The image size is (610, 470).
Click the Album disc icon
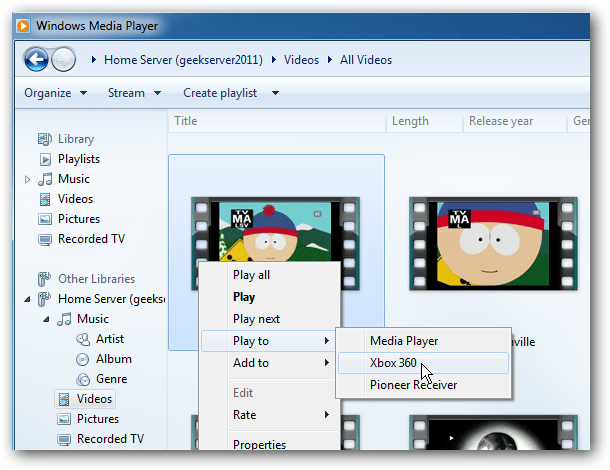tap(82, 359)
